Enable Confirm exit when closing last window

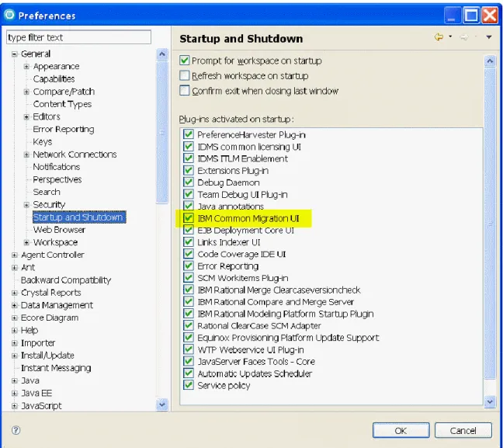pyautogui.click(x=185, y=91)
